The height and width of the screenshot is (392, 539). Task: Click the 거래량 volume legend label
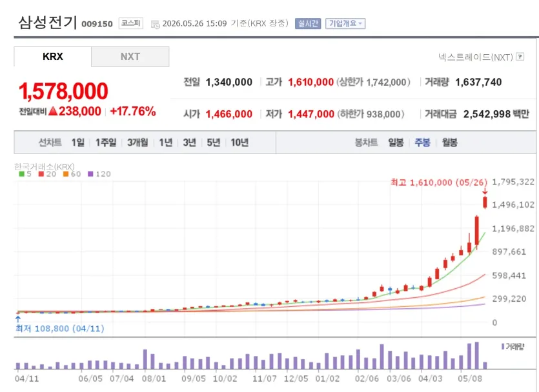[514, 347]
